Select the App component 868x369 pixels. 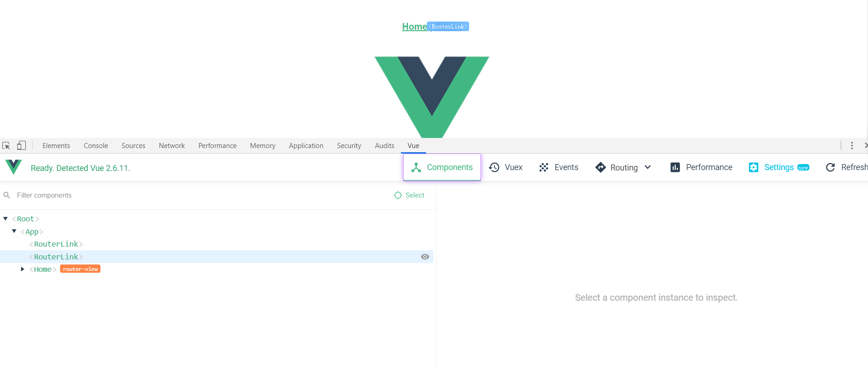(x=32, y=232)
